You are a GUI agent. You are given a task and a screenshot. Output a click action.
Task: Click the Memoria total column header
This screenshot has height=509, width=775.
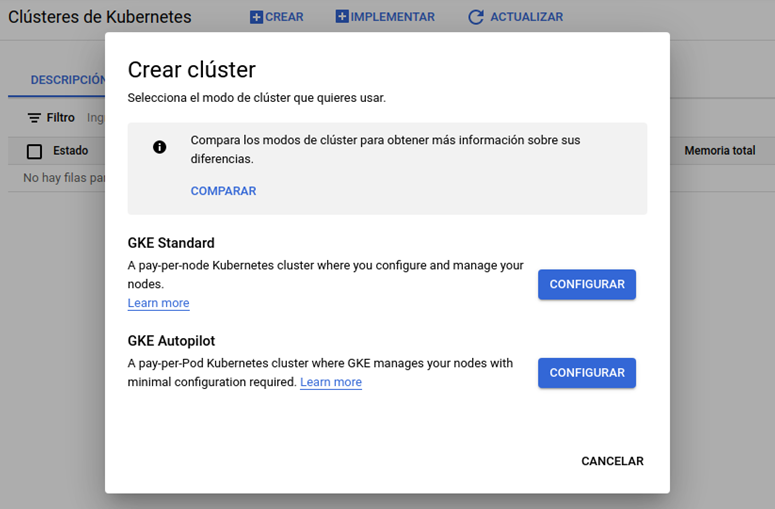[719, 150]
